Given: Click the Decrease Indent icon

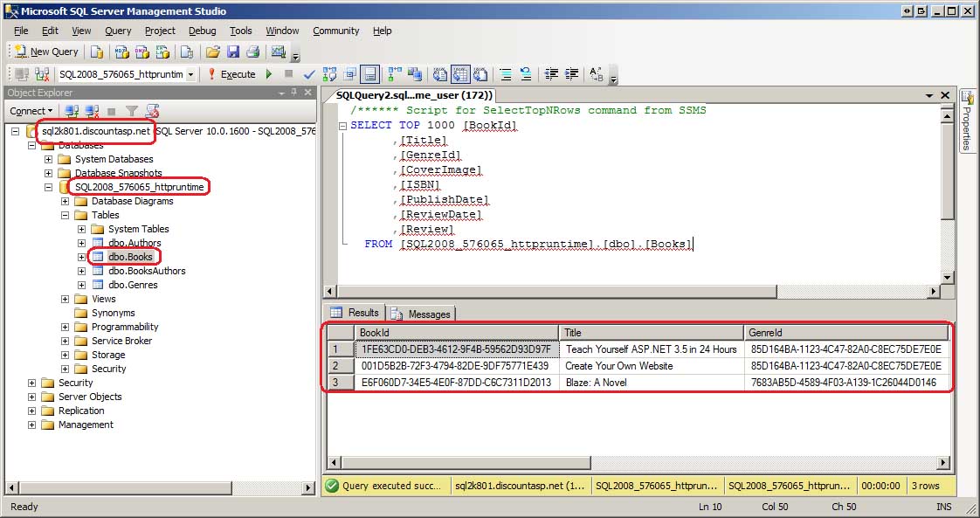Looking at the screenshot, I should pos(550,74).
